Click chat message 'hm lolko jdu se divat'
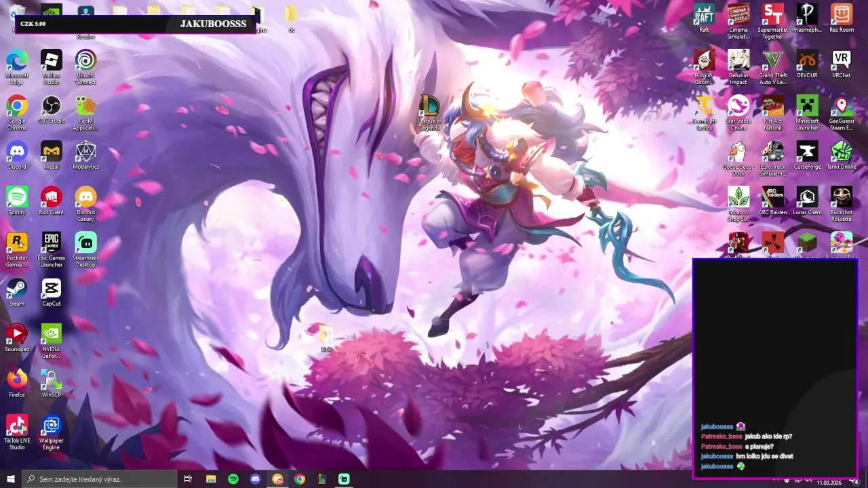 tap(764, 456)
